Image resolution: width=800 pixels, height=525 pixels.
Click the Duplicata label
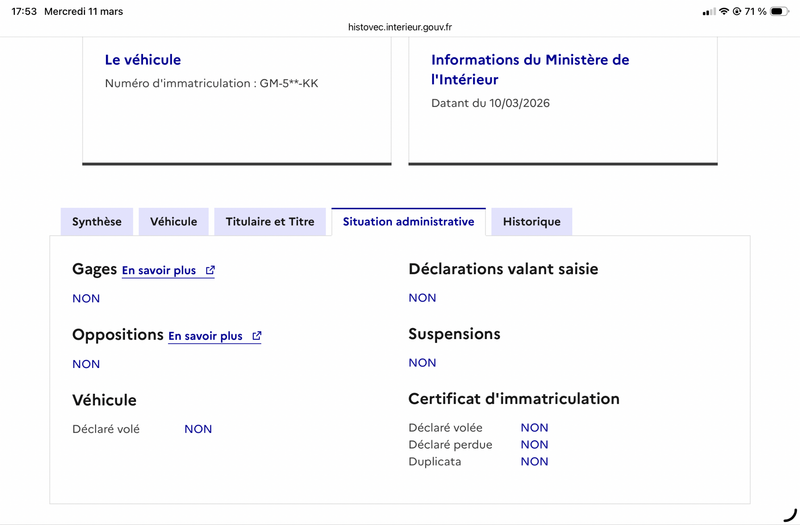(435, 461)
